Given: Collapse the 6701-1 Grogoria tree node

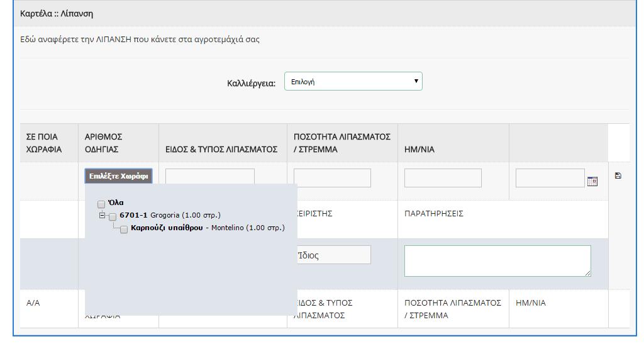Looking at the screenshot, I should (102, 215).
